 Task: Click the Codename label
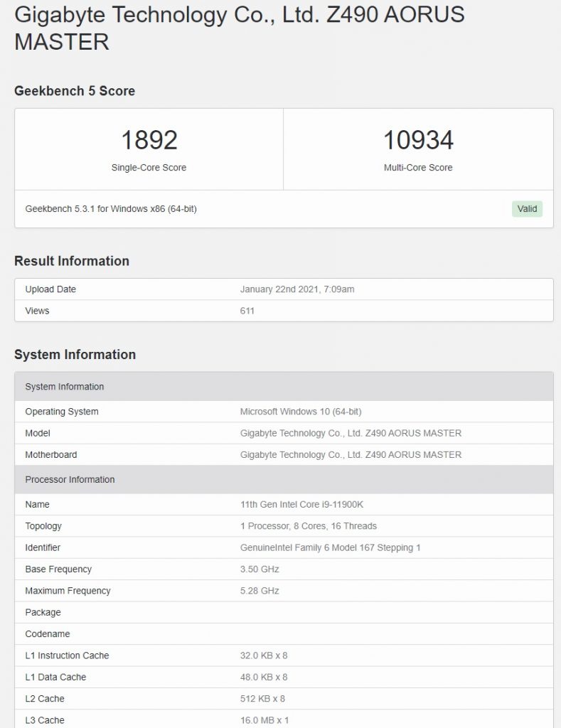pos(48,634)
